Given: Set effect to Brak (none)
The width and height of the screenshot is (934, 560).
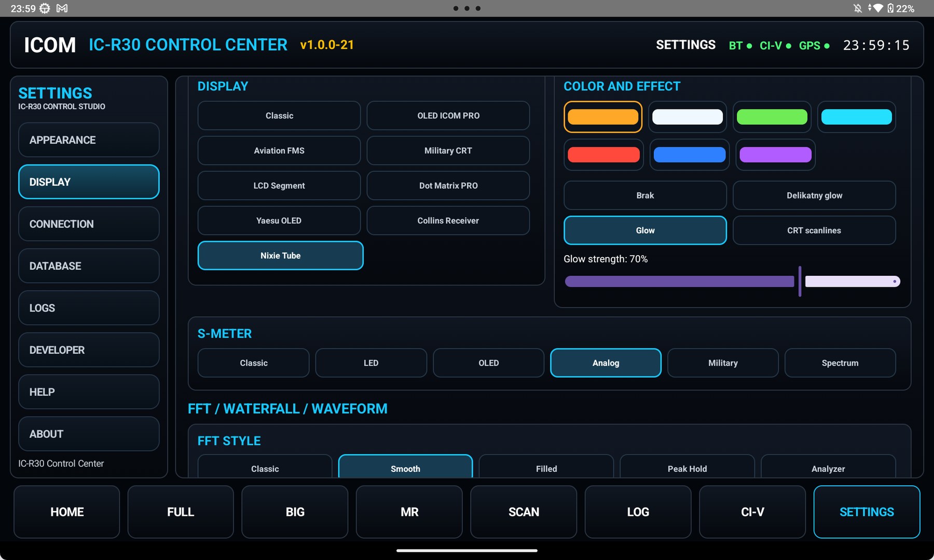Looking at the screenshot, I should [645, 195].
